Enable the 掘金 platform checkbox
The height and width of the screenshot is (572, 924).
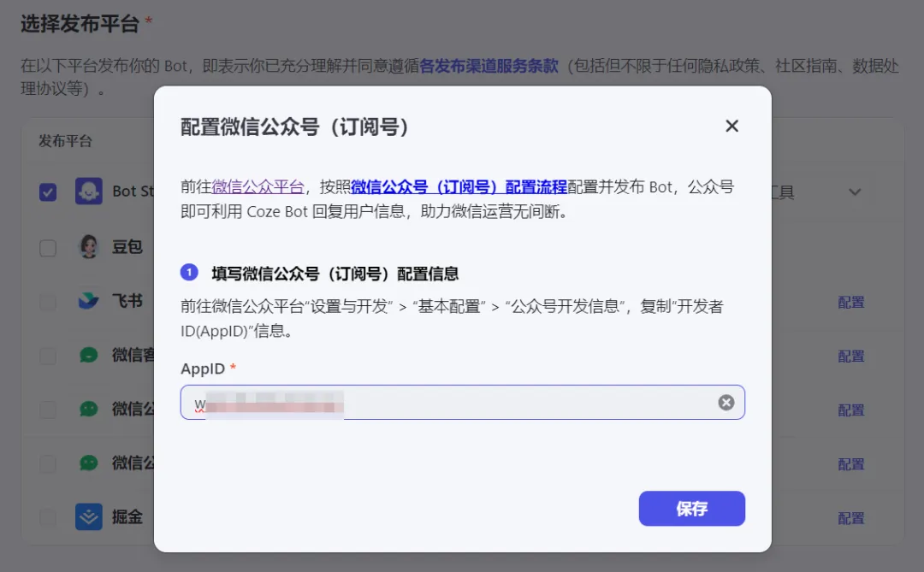point(48,517)
